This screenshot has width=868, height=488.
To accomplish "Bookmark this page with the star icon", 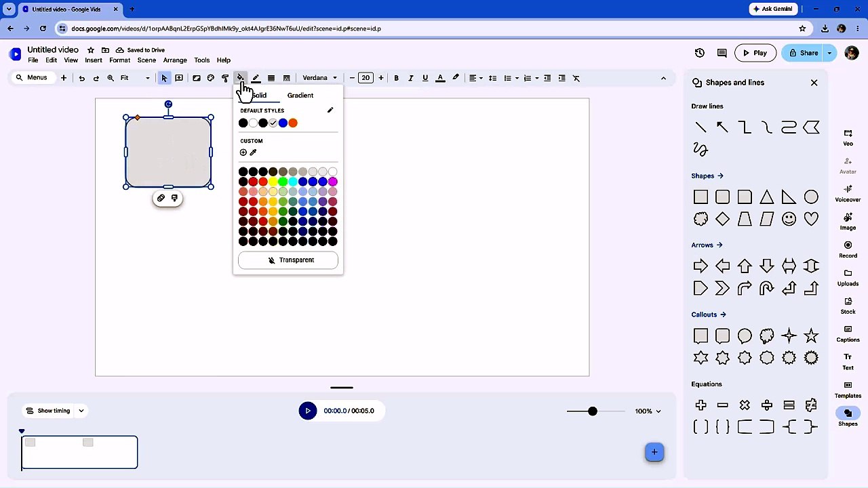I will click(802, 28).
